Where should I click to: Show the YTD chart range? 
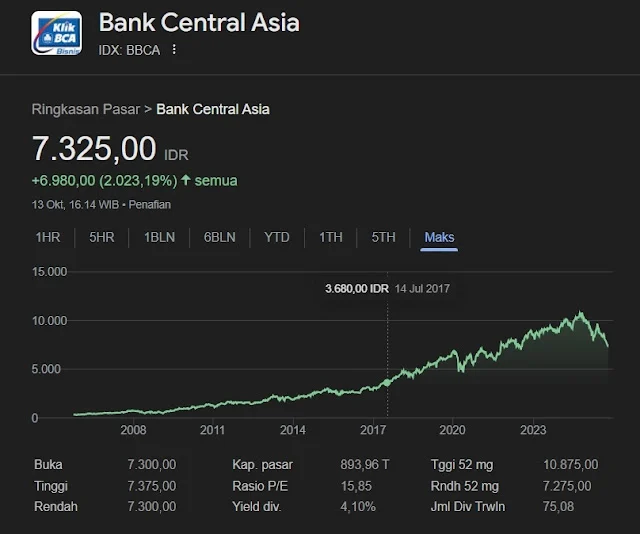coord(277,237)
